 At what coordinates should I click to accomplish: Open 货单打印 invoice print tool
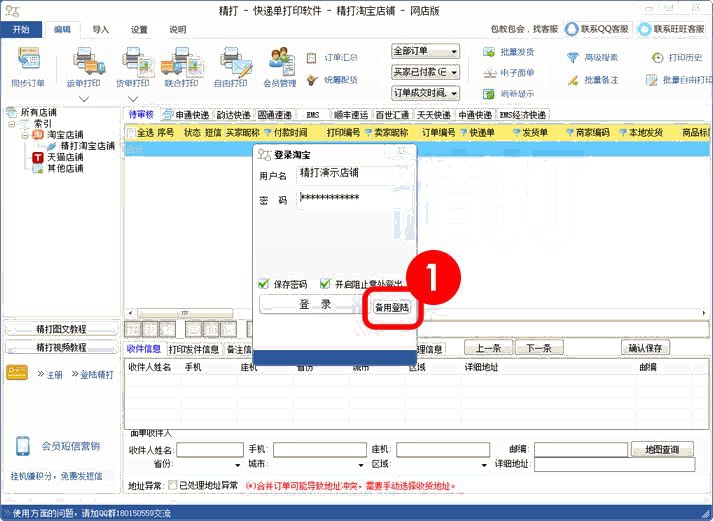(138, 61)
